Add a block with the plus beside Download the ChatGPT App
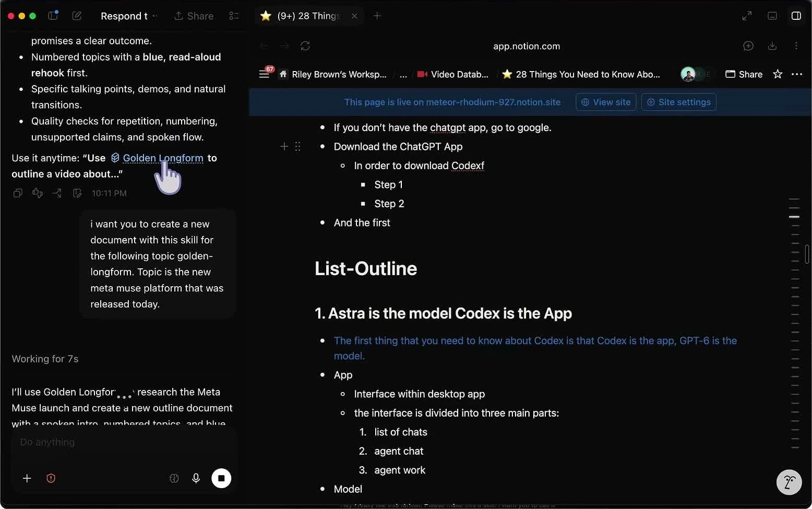Screen dimensions: 812x509 pyautogui.click(x=284, y=147)
